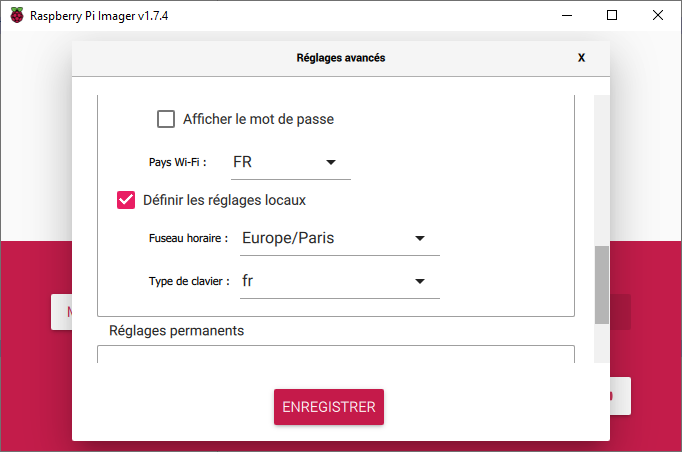Open the Pays Wi-Fi dropdown arrow
This screenshot has width=682, height=452.
331,162
